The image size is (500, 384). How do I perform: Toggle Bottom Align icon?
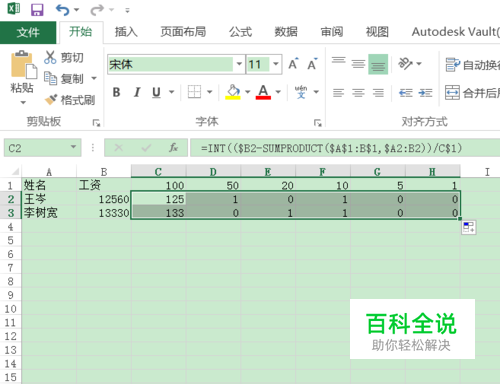[378, 64]
